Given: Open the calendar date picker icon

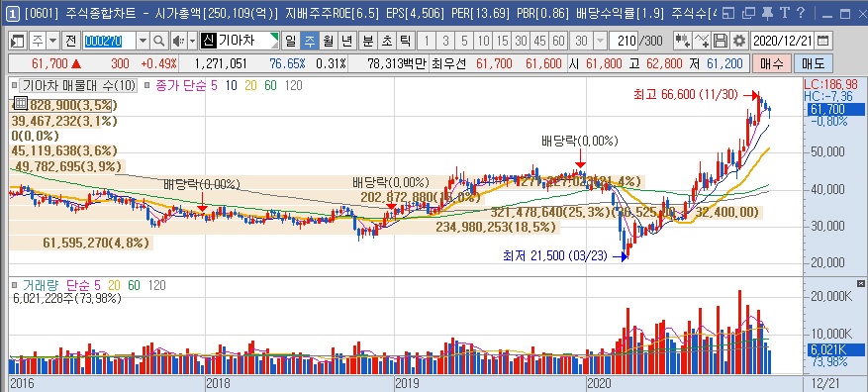Looking at the screenshot, I should 823,41.
